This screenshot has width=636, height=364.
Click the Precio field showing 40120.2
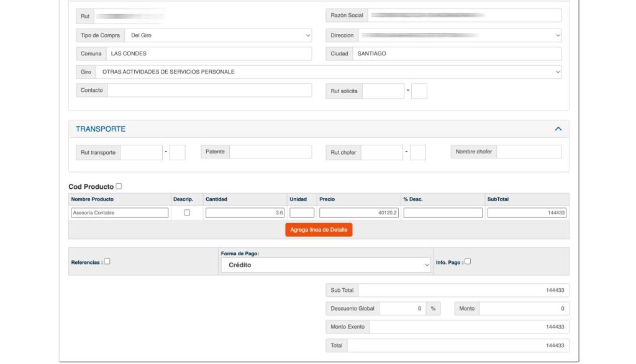[358, 213]
